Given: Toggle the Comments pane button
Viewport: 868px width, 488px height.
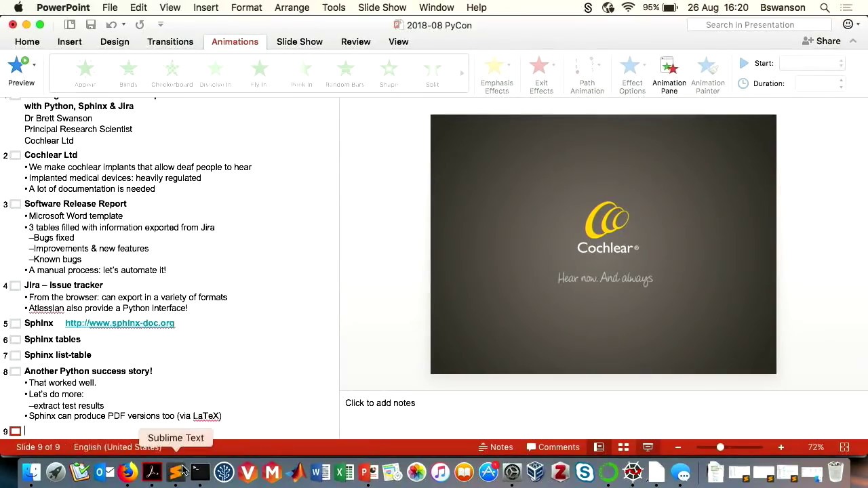Looking at the screenshot, I should (x=553, y=447).
